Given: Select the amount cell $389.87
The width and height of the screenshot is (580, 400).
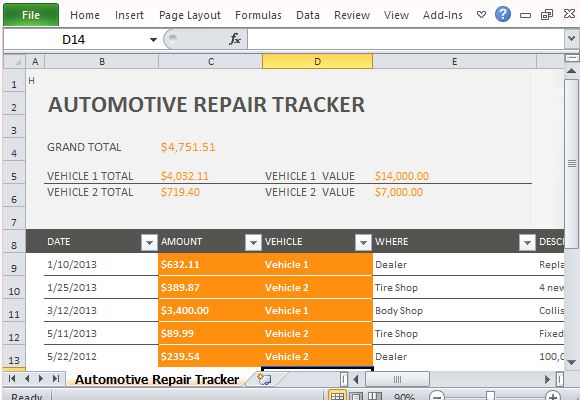Looking at the screenshot, I should coord(210,288).
